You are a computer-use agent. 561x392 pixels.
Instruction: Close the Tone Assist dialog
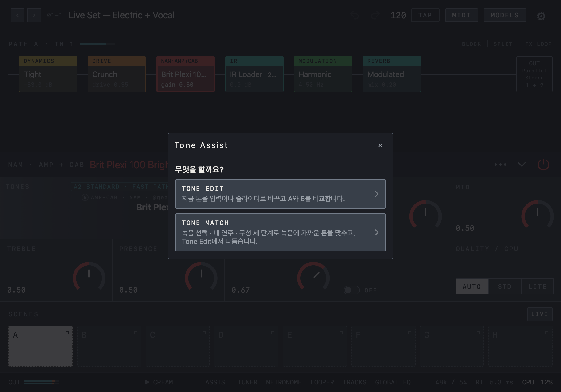click(x=380, y=145)
